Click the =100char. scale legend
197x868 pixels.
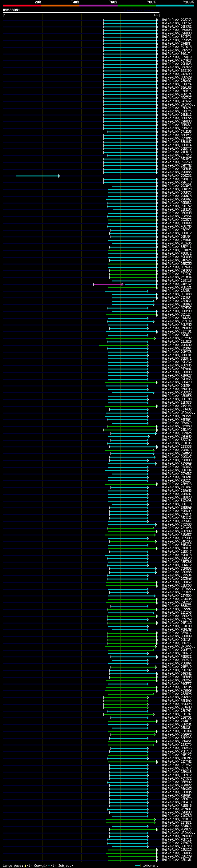146,865
